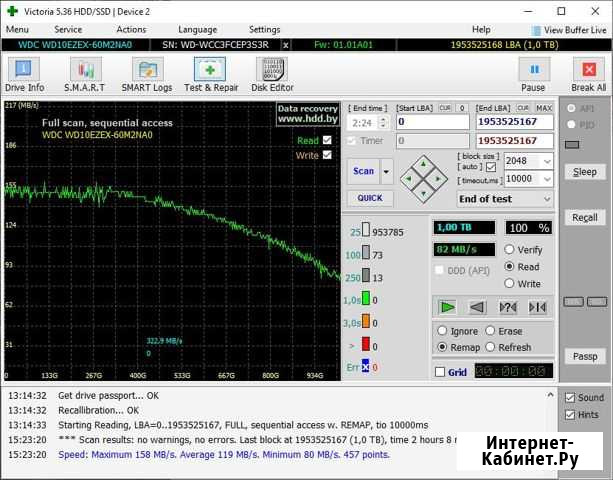Expand the Scan button dropdown arrow
The image size is (613, 480).
[386, 172]
